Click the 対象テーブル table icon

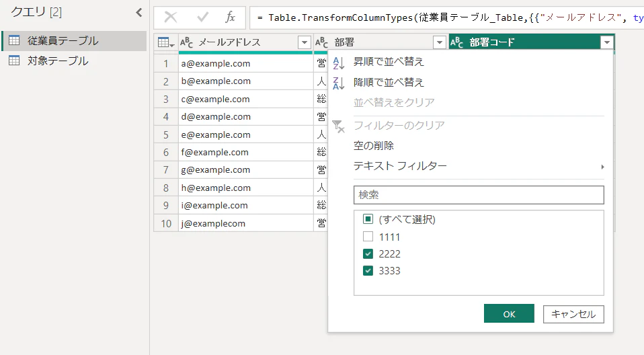point(14,61)
